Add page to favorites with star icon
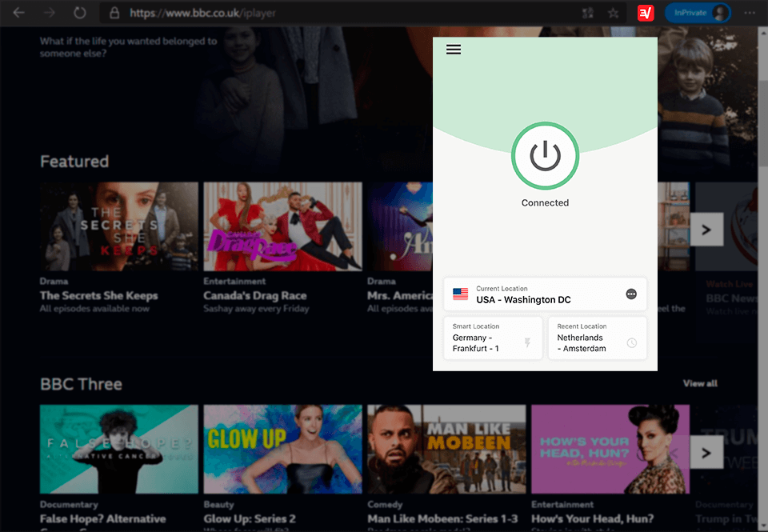 point(614,14)
